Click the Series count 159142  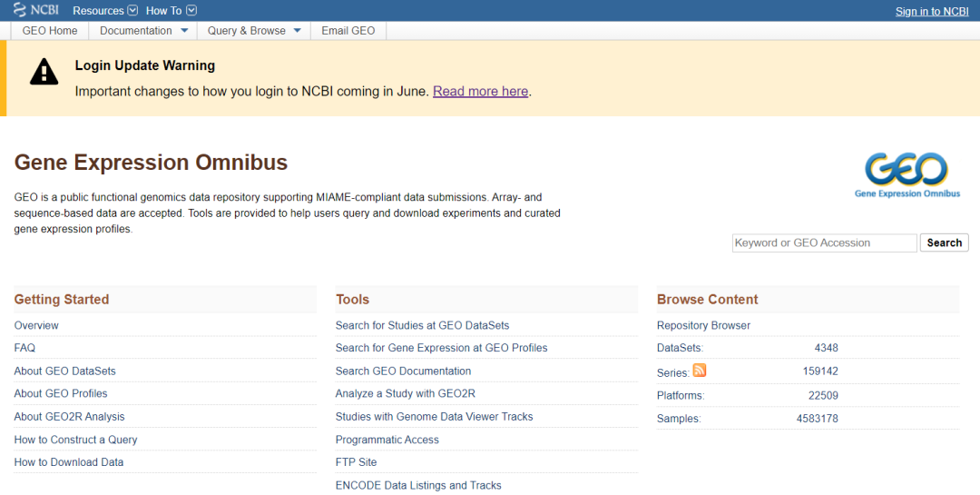pyautogui.click(x=820, y=371)
